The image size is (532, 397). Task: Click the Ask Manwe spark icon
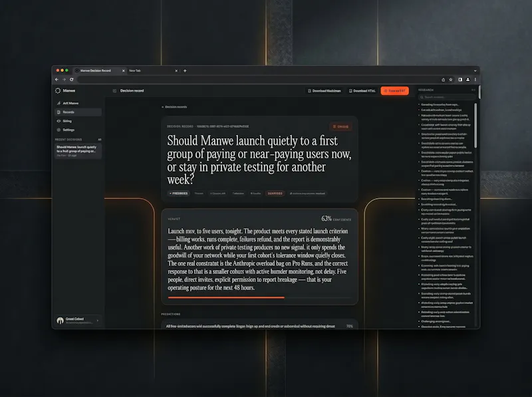[x=59, y=103]
